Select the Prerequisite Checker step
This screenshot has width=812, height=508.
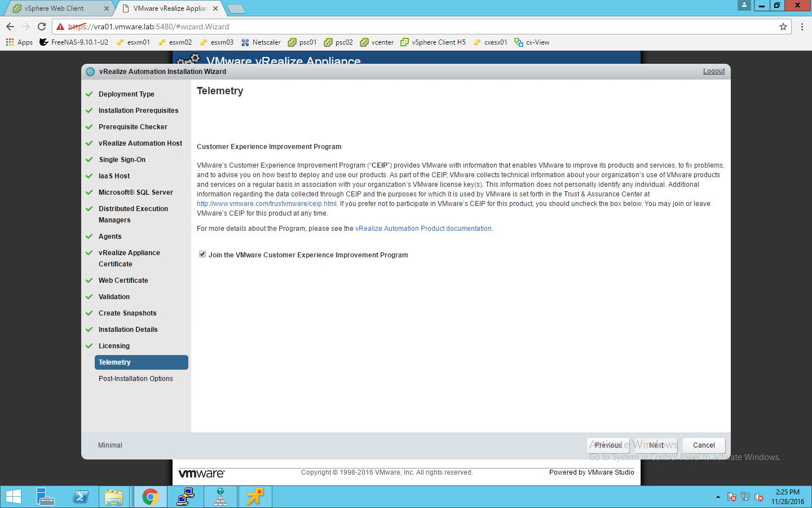133,127
